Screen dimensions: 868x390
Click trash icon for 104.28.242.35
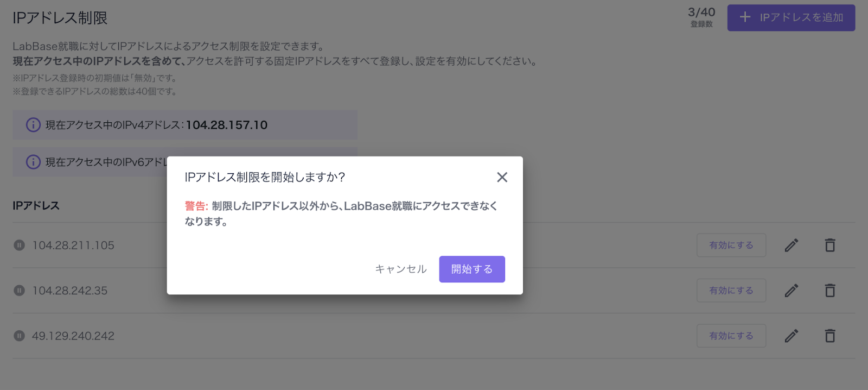point(829,291)
